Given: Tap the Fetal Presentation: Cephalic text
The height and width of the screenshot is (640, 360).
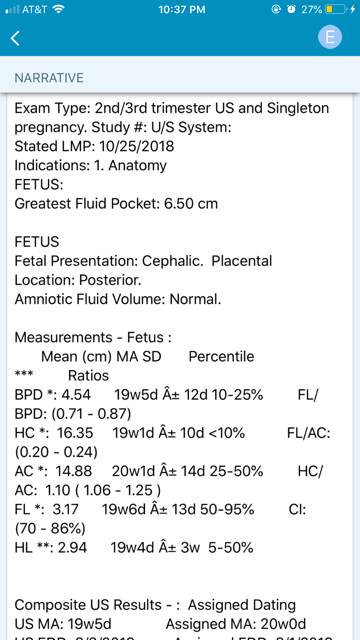Looking at the screenshot, I should [x=109, y=261].
